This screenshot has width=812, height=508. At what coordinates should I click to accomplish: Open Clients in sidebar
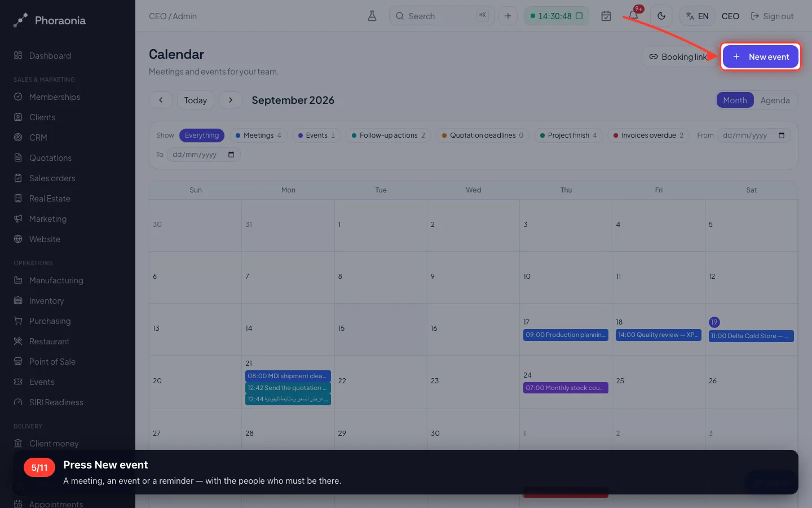[68, 117]
